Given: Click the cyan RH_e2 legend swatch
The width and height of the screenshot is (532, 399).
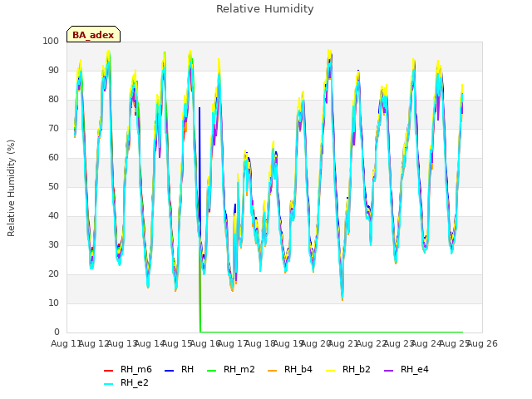Looking at the screenshot, I should [108, 384].
